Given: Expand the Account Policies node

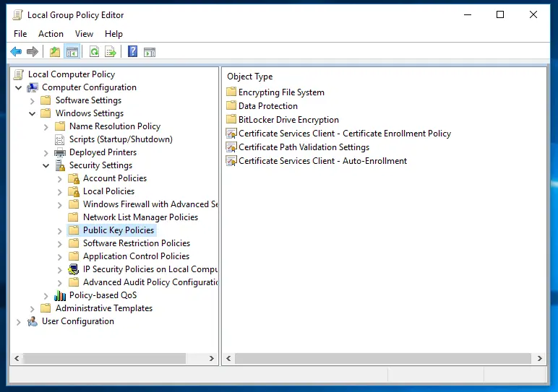Looking at the screenshot, I should point(60,178).
